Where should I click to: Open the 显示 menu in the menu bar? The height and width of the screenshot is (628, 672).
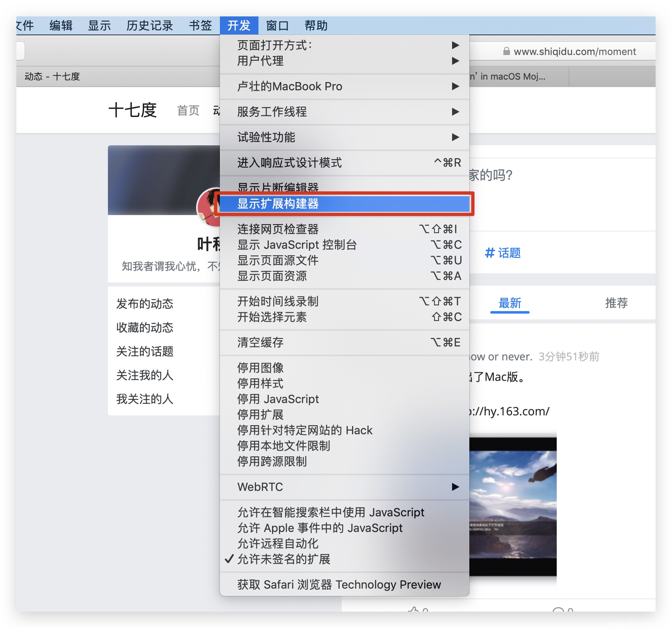pos(99,25)
